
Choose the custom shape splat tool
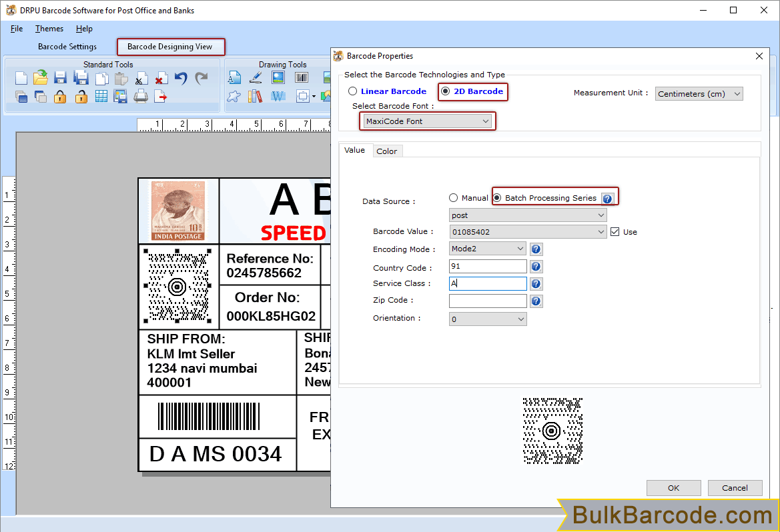(234, 97)
